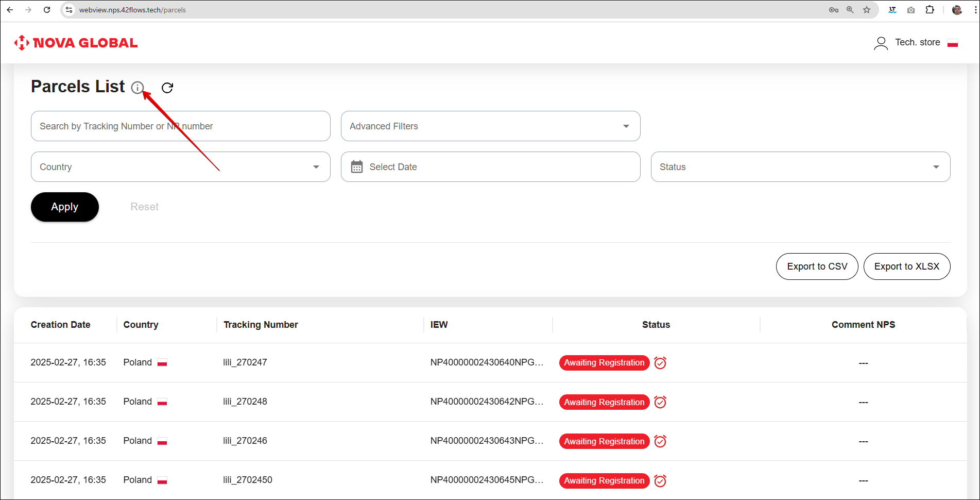Open the Country dropdown filter
The image size is (980, 500).
tap(180, 167)
